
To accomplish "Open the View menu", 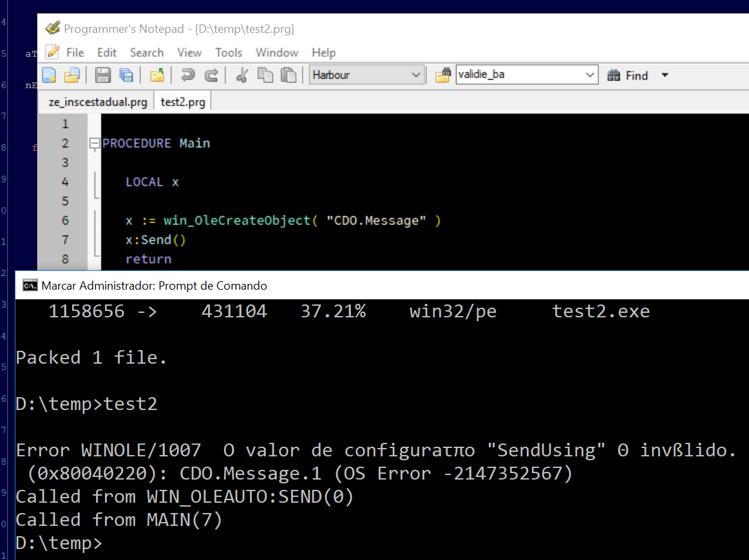I will (x=189, y=53).
